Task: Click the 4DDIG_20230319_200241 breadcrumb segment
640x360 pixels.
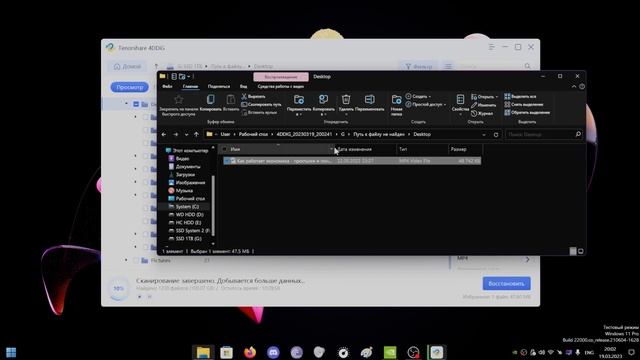Action: coord(304,134)
